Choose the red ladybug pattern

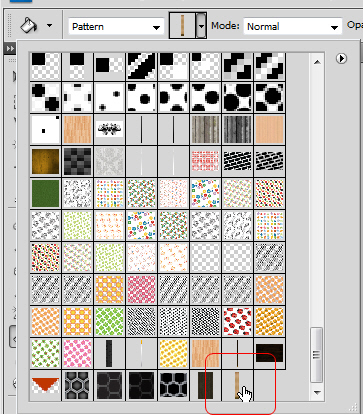[x=237, y=322]
